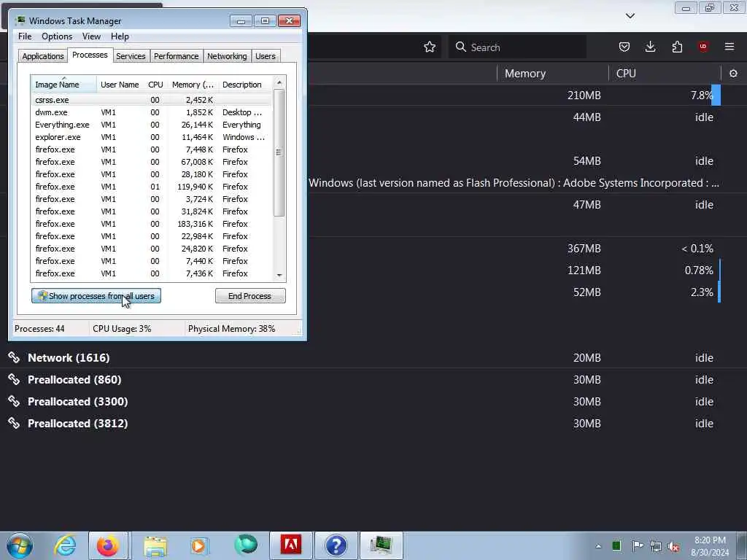Screen dimensions: 747x560
Task: Click the uBlock Origin shield icon
Action: pyautogui.click(x=703, y=47)
